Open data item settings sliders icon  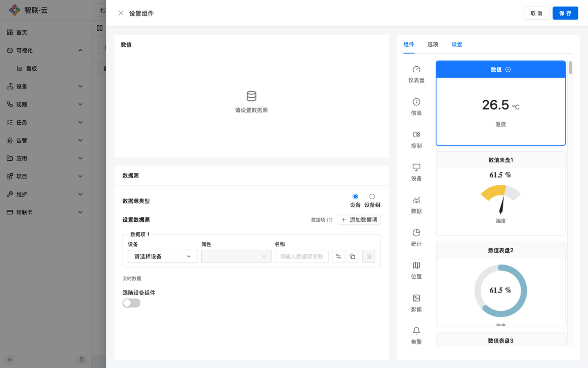[x=339, y=256]
